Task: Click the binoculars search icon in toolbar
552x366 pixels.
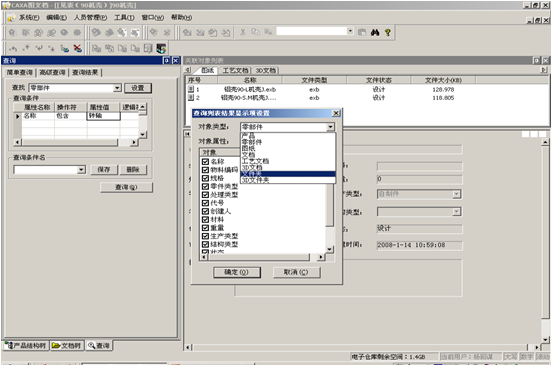Action: click(x=375, y=32)
